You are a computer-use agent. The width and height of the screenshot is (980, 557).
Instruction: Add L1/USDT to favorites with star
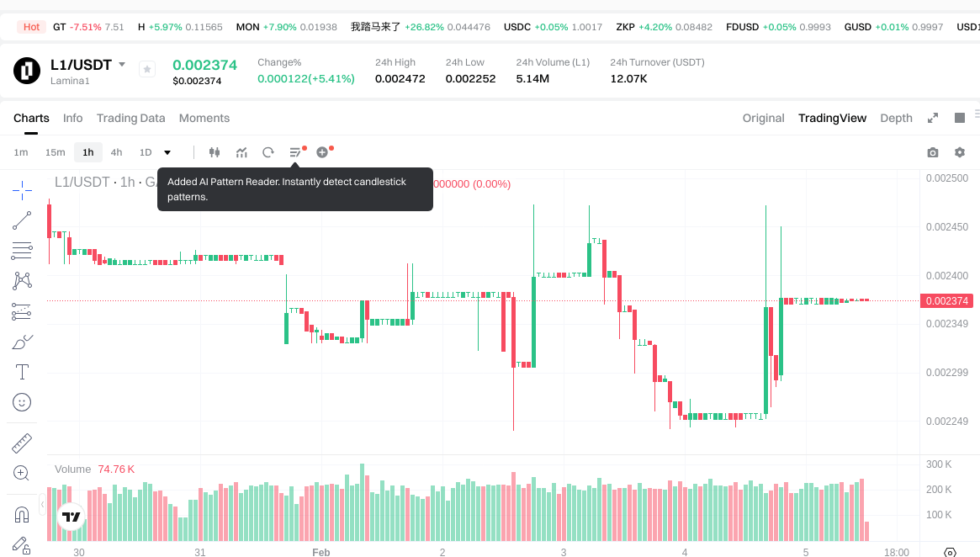pyautogui.click(x=147, y=70)
